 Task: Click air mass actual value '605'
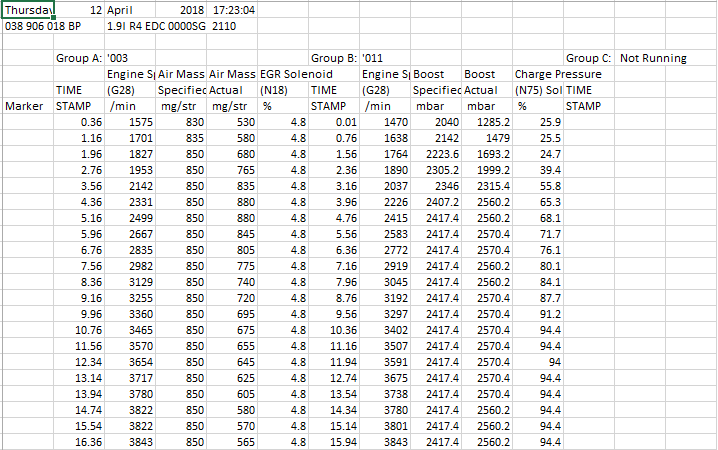(232, 395)
